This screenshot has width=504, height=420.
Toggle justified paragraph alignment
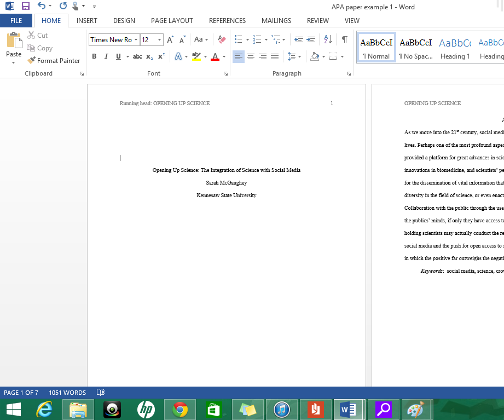coord(275,56)
